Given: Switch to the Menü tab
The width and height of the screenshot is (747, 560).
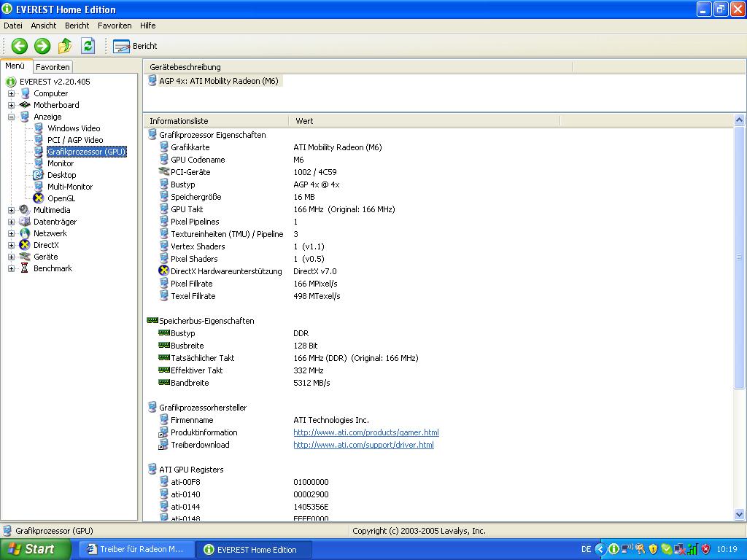Looking at the screenshot, I should point(15,66).
